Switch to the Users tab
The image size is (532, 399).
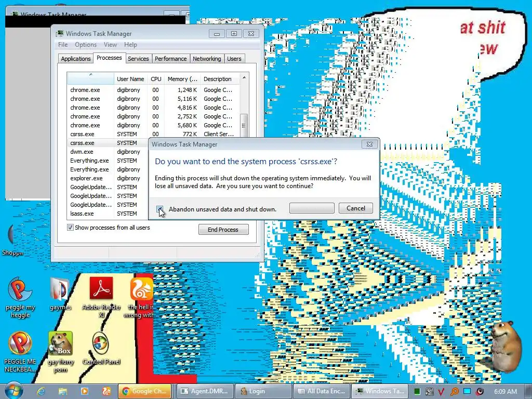(234, 59)
